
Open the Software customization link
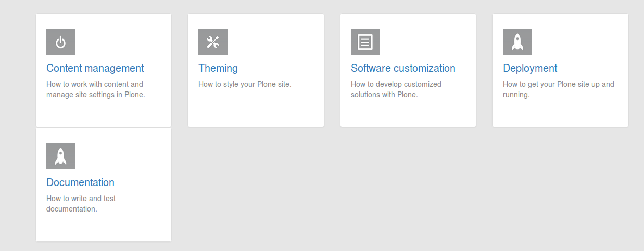pyautogui.click(x=403, y=68)
